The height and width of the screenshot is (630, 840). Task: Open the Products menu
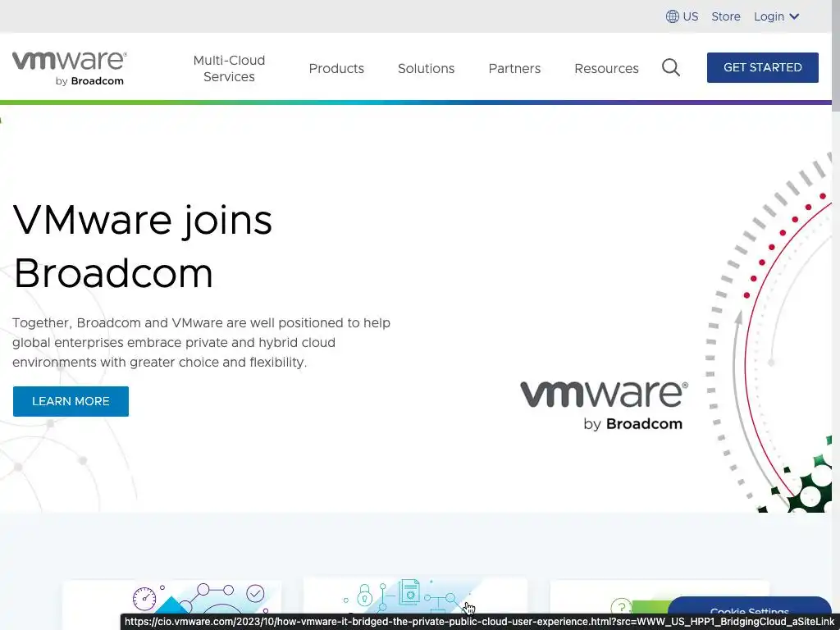click(x=336, y=69)
